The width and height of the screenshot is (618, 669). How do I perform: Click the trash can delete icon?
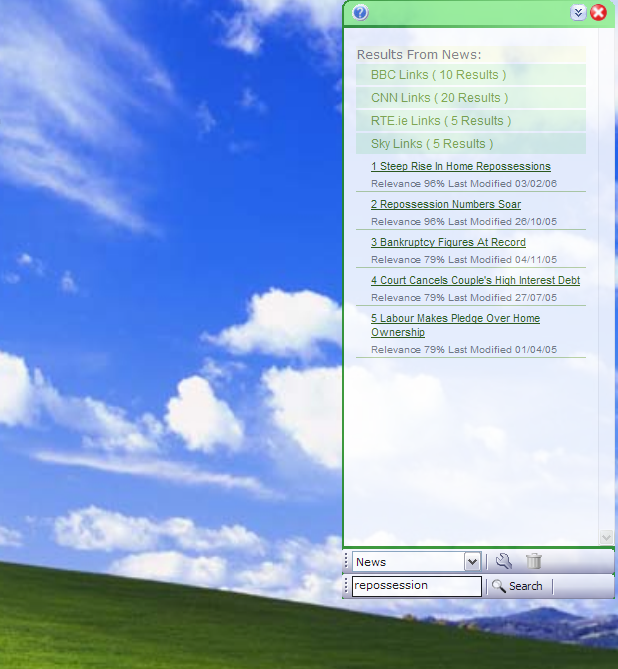click(x=533, y=561)
